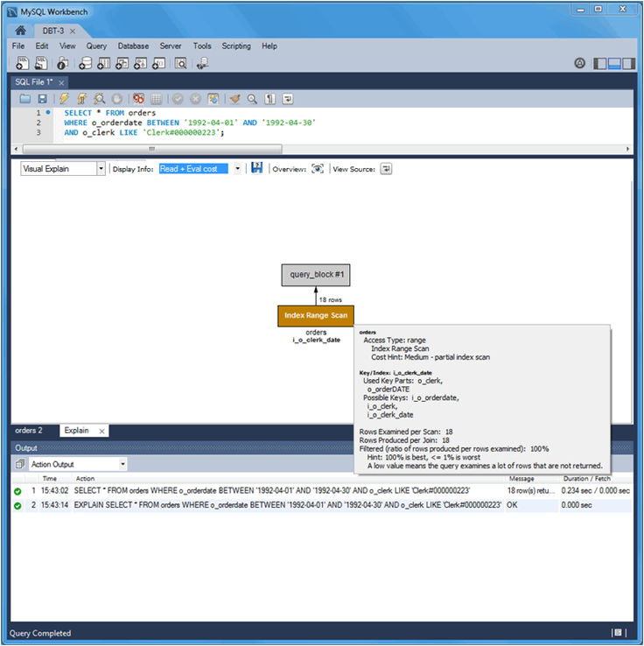Screen dimensions: 644x646
Task: Toggle the bottom output panel visibility
Action: (x=615, y=63)
